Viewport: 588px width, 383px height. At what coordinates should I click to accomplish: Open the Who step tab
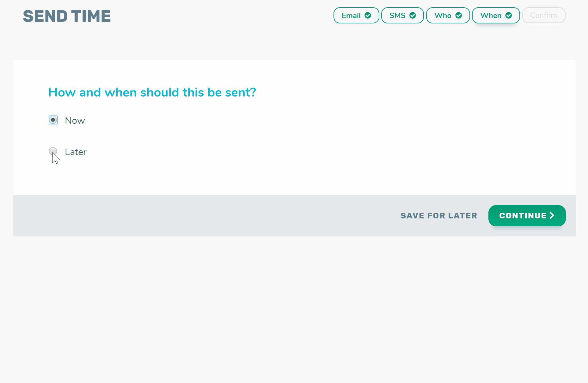click(x=448, y=16)
